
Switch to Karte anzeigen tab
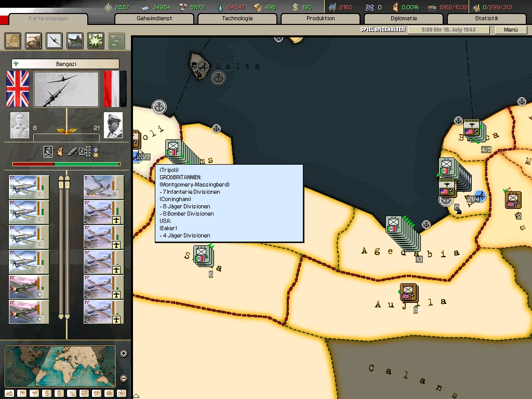click(x=48, y=18)
